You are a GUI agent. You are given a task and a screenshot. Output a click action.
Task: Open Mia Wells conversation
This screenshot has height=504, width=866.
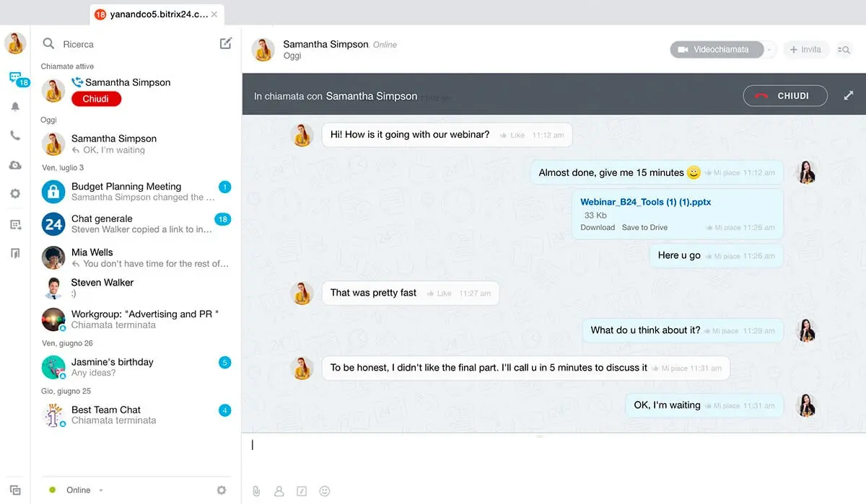point(136,257)
